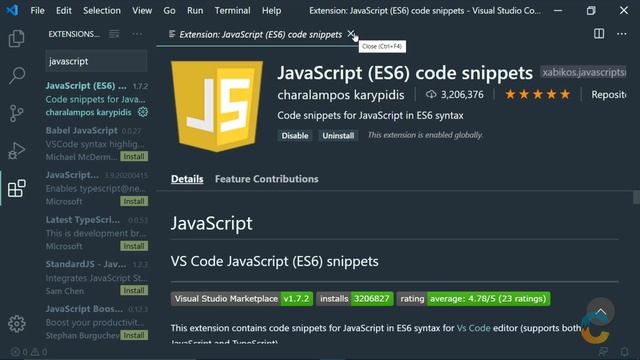Follow the Vs Code hyperlink in description

(x=473, y=328)
